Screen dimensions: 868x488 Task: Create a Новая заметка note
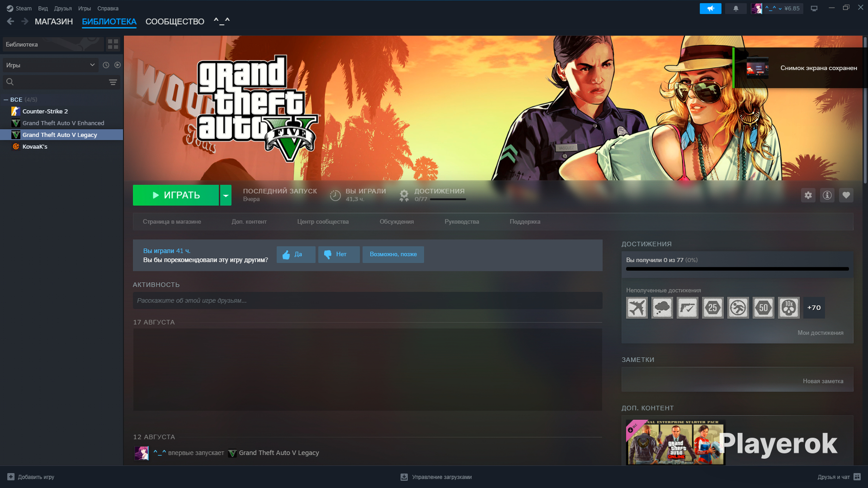click(x=823, y=381)
